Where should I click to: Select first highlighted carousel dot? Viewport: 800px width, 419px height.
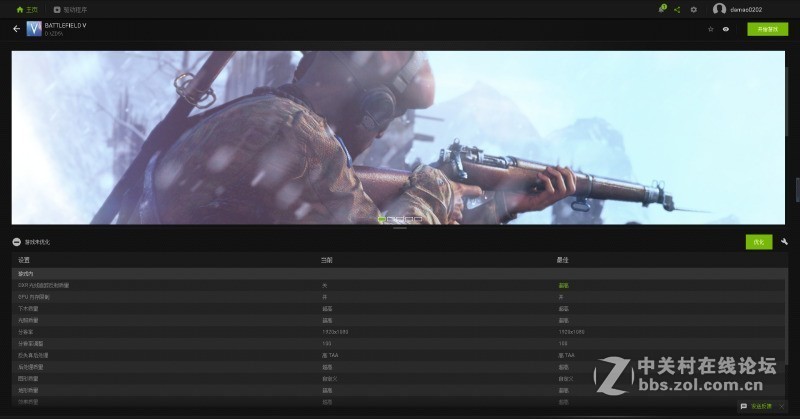click(x=381, y=219)
